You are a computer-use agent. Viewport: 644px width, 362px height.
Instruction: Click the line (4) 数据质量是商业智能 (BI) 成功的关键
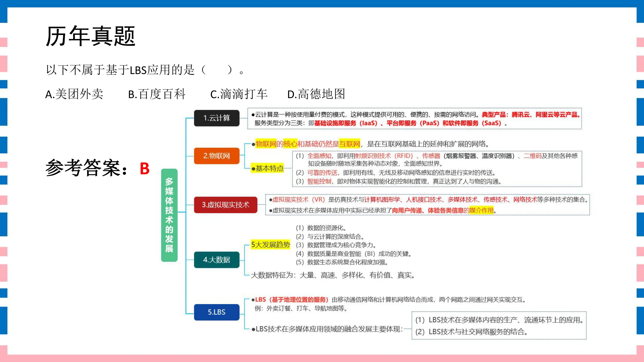(354, 254)
